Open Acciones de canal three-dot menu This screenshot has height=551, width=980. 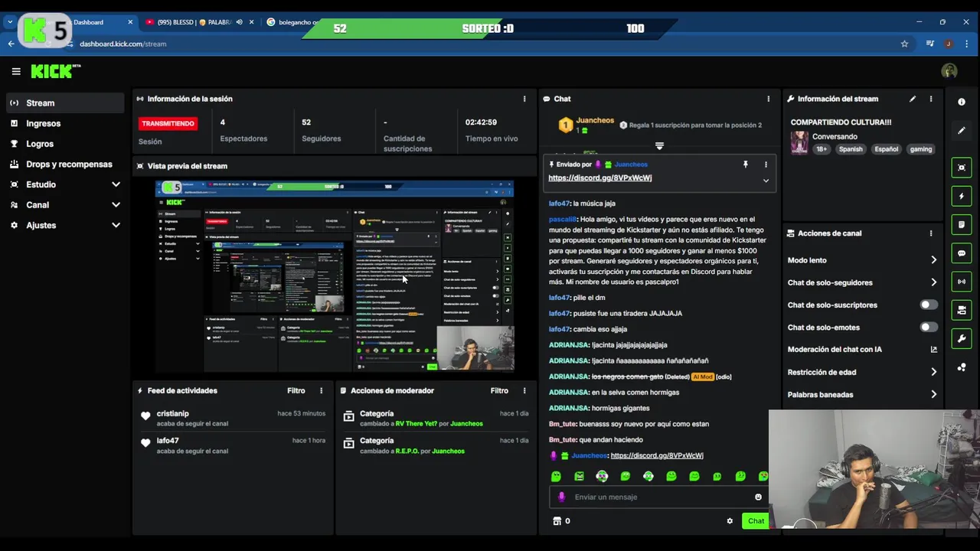tap(931, 233)
